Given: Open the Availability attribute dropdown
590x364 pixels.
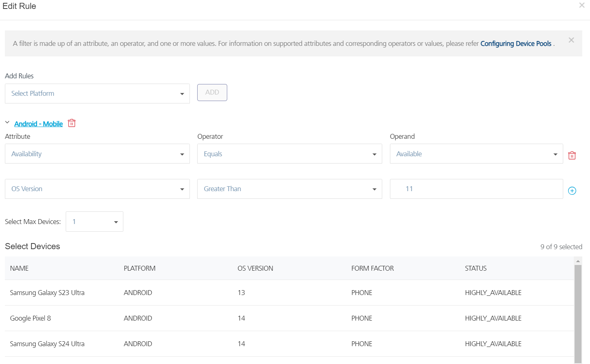Looking at the screenshot, I should click(97, 154).
